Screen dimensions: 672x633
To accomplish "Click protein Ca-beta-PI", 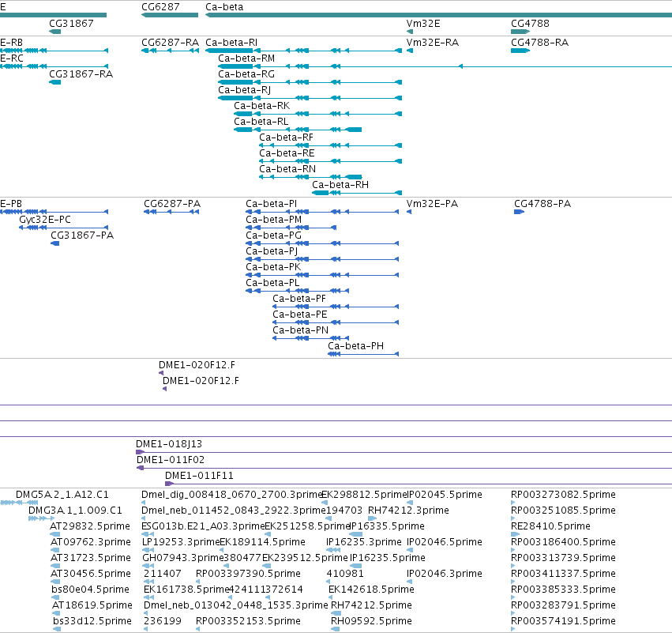I will pyautogui.click(x=272, y=204).
